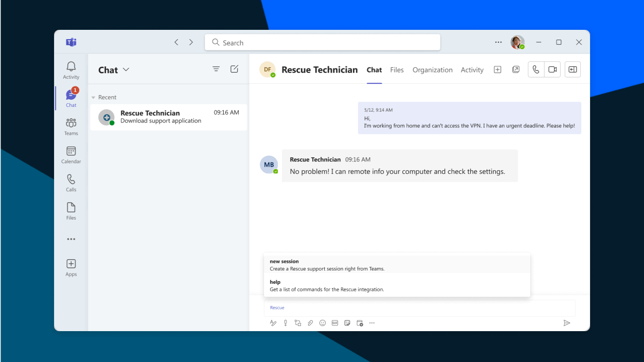
Task: Open more messaging options in compose toolbar
Action: [x=372, y=323]
